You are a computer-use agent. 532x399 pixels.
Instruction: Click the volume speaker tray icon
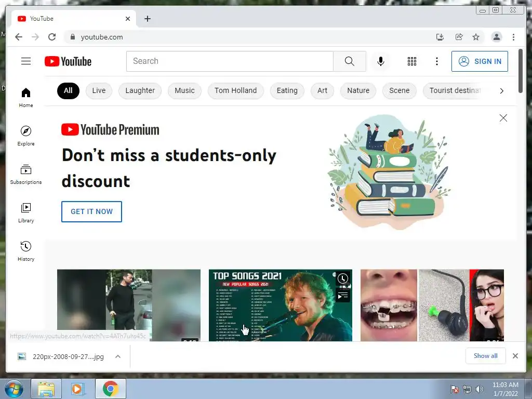pos(479,389)
